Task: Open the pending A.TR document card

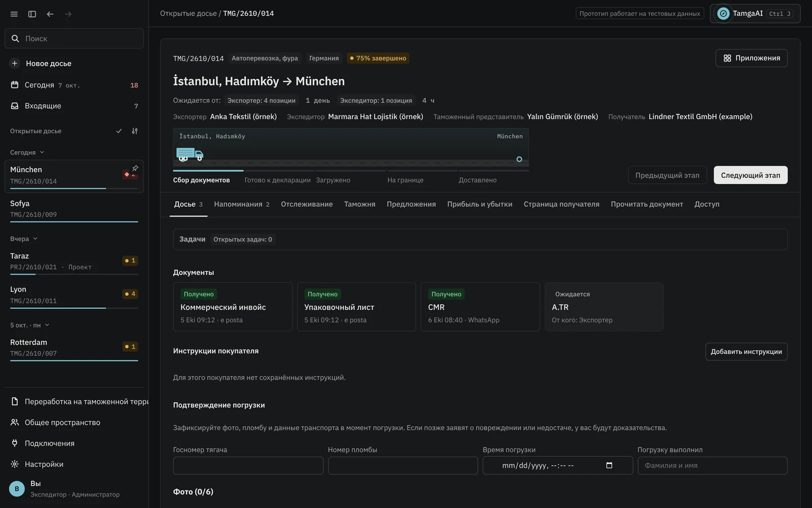Action: [x=604, y=307]
